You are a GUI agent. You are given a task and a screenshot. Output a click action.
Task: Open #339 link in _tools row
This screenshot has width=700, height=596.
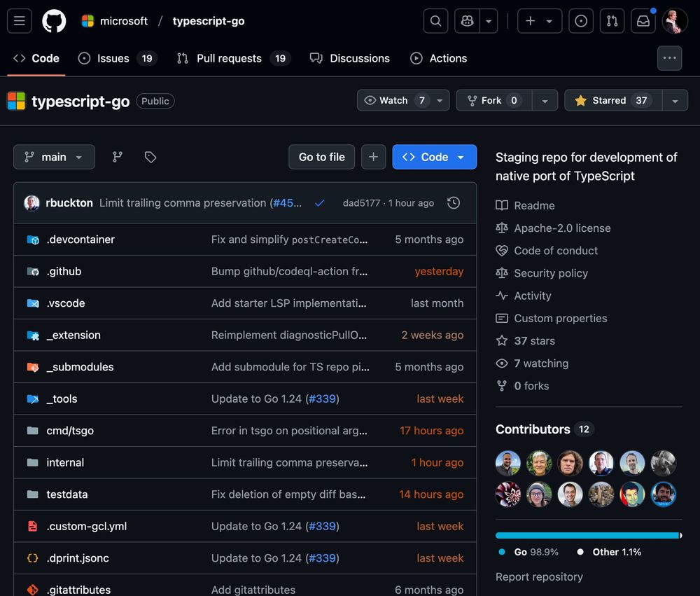[322, 399]
